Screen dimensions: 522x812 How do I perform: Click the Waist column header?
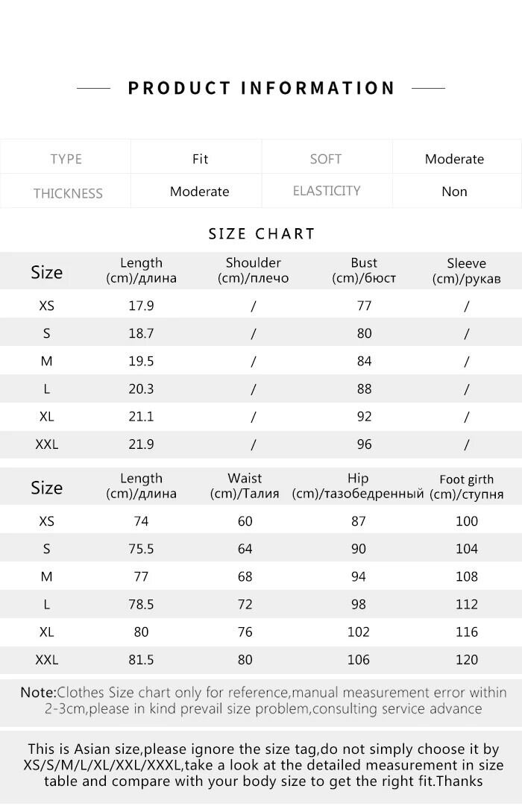245,486
